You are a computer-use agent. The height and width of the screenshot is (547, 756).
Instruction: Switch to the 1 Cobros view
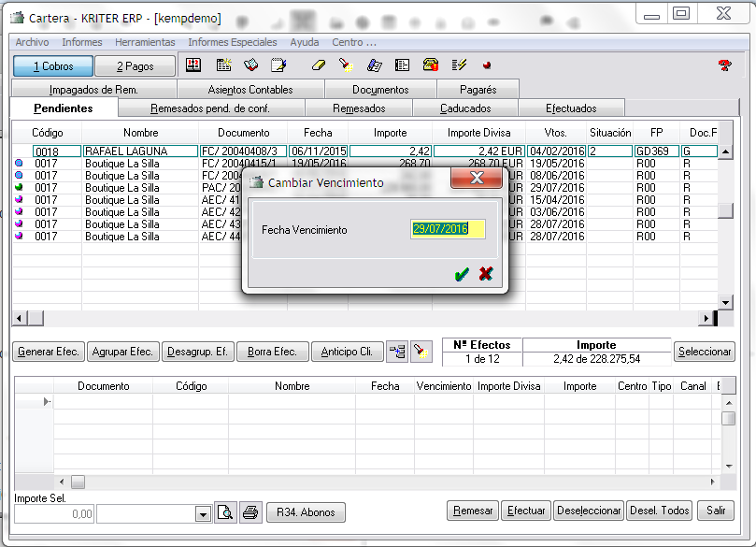[x=53, y=66]
